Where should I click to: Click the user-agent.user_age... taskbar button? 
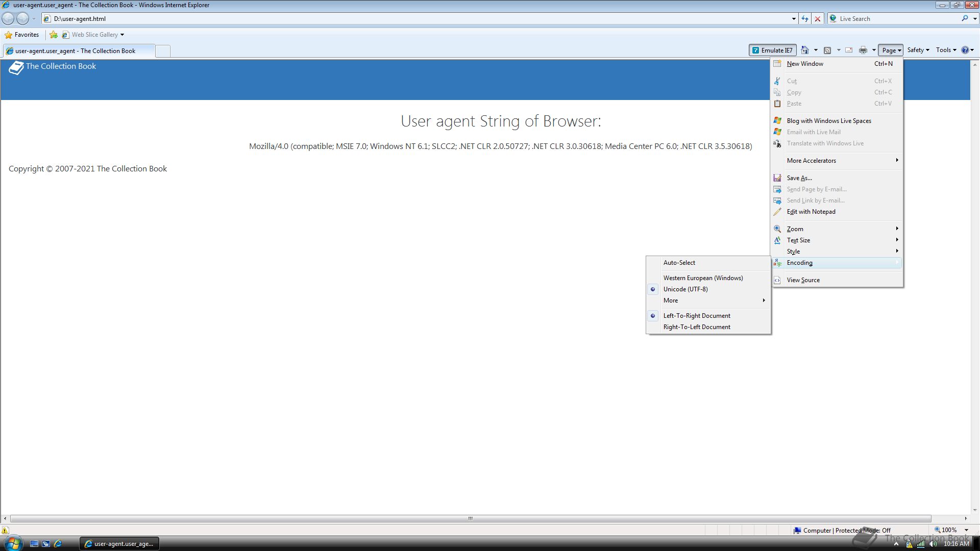(119, 544)
